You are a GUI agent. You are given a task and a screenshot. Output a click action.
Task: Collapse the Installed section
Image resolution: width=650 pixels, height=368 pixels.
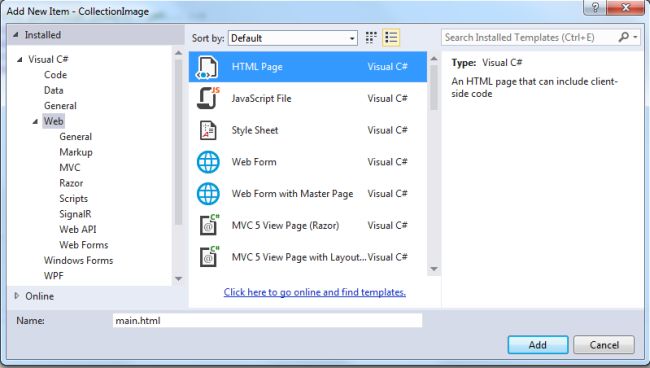15,35
